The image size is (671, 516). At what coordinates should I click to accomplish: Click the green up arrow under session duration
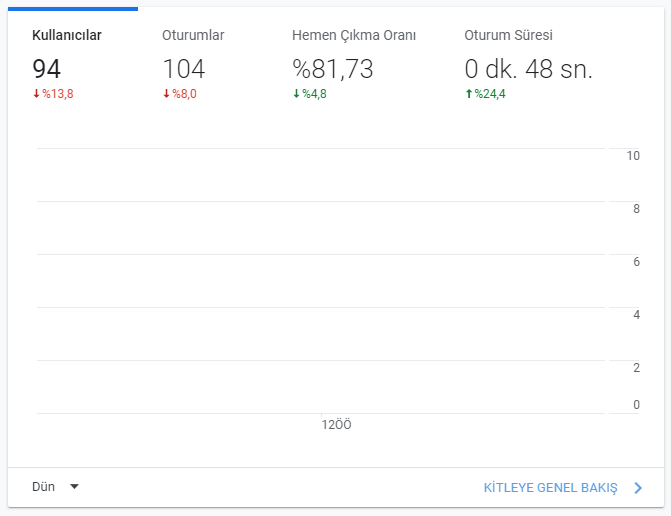click(469, 94)
